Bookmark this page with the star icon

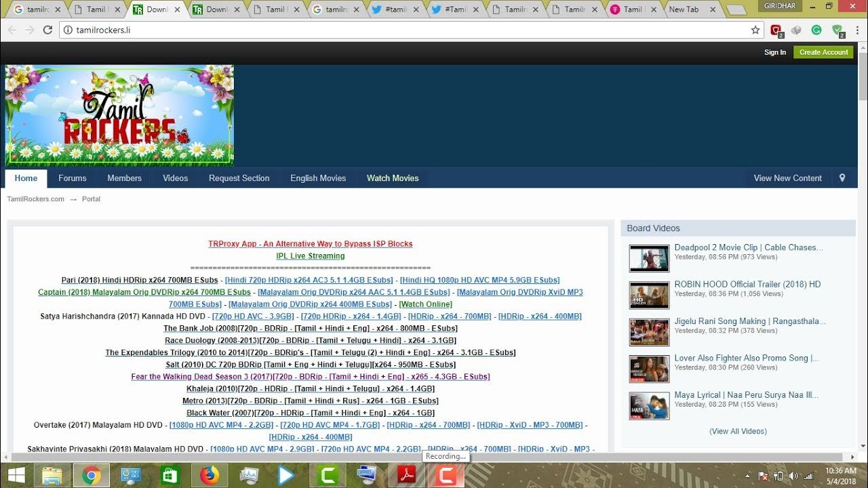(x=755, y=30)
